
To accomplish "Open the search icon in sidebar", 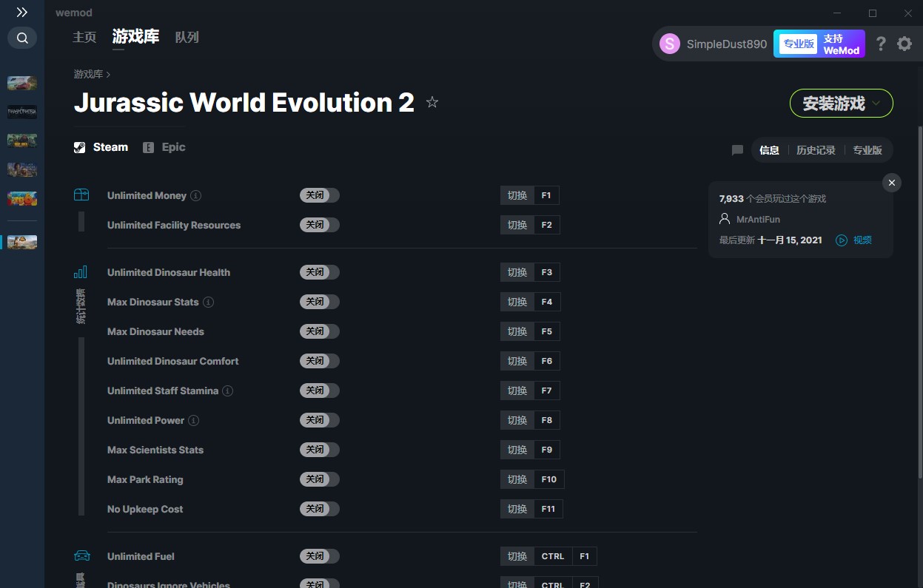I will (x=22, y=38).
